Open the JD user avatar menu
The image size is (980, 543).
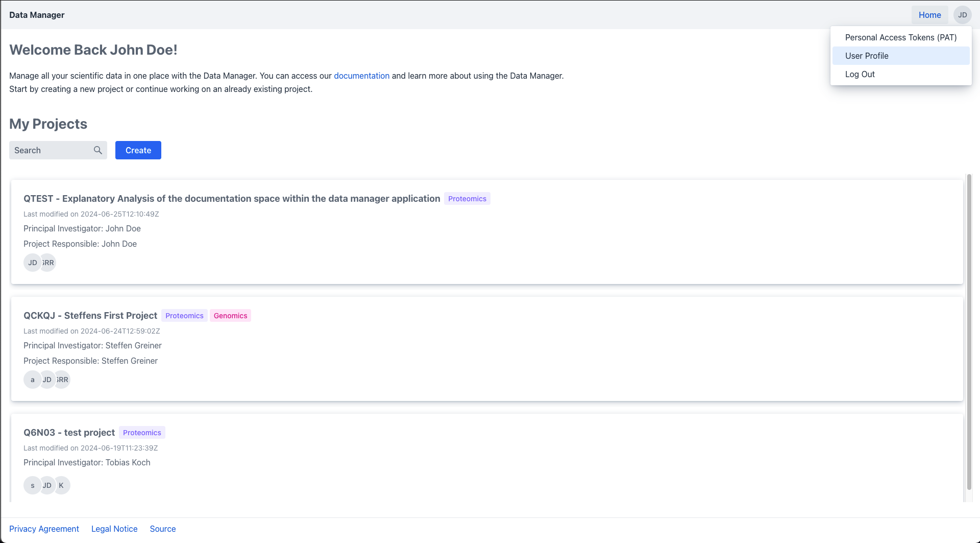pyautogui.click(x=962, y=15)
